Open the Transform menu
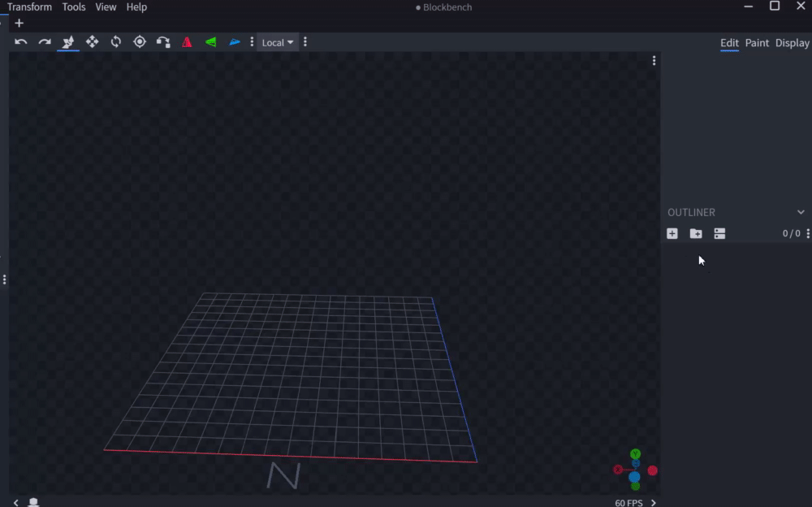The width and height of the screenshot is (812, 507). tap(29, 6)
